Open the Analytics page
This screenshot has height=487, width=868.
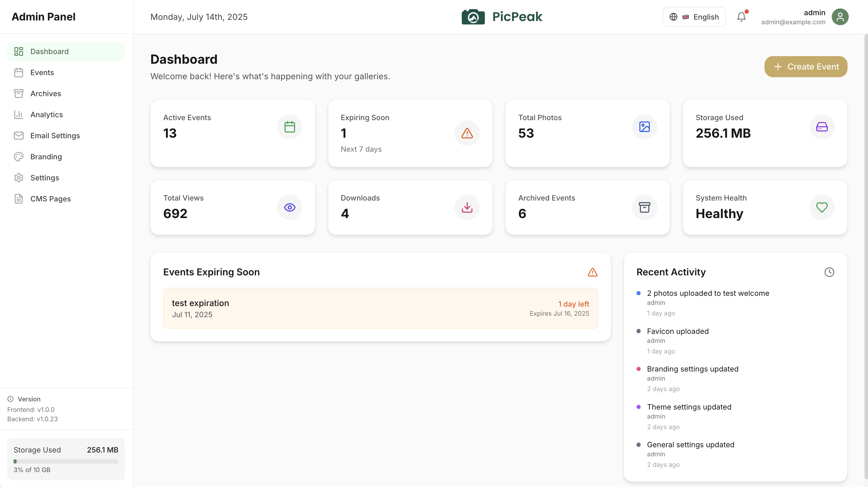(x=66, y=115)
